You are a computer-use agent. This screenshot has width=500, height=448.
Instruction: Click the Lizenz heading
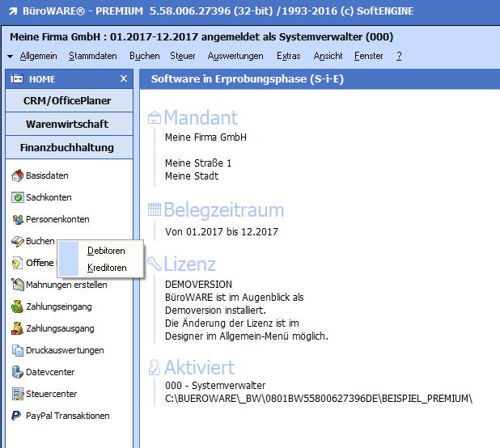point(190,264)
